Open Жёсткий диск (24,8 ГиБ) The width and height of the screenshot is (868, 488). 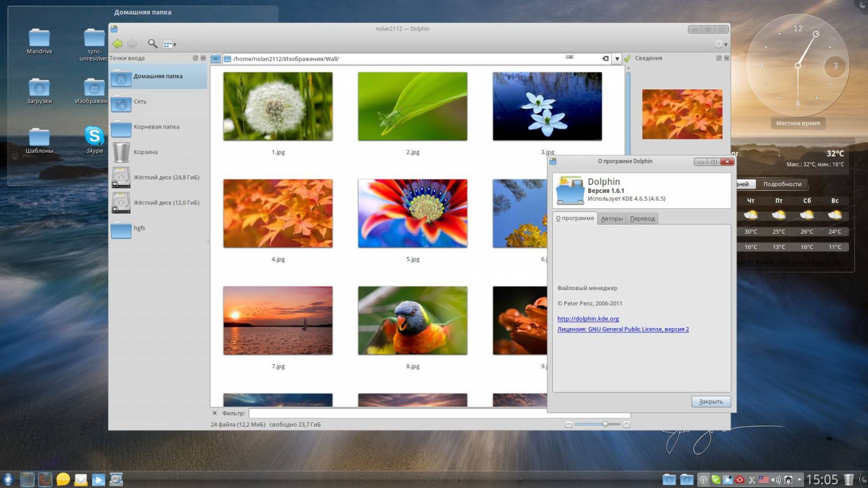tap(158, 177)
